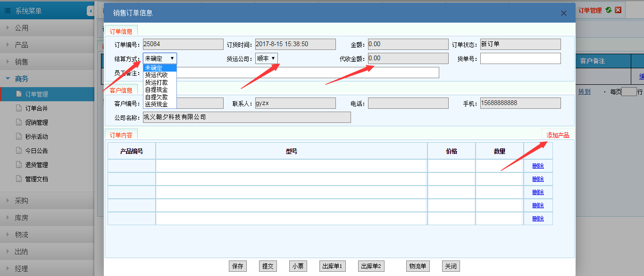
Task: Click the 产品编号 column header
Action: [x=132, y=151]
